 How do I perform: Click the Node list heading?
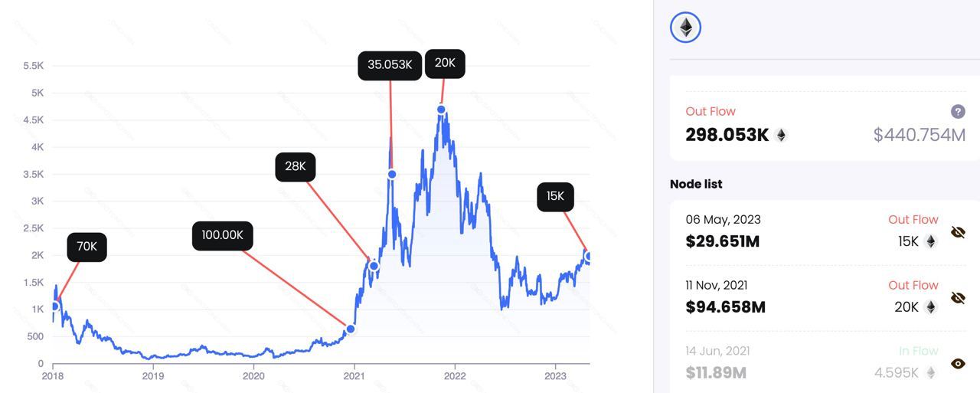[696, 184]
